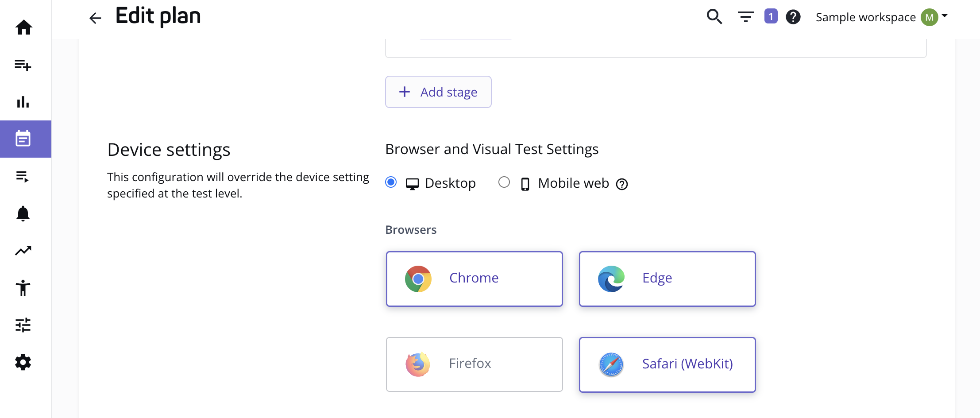Select the Desktop radio button
980x418 pixels.
point(391,182)
